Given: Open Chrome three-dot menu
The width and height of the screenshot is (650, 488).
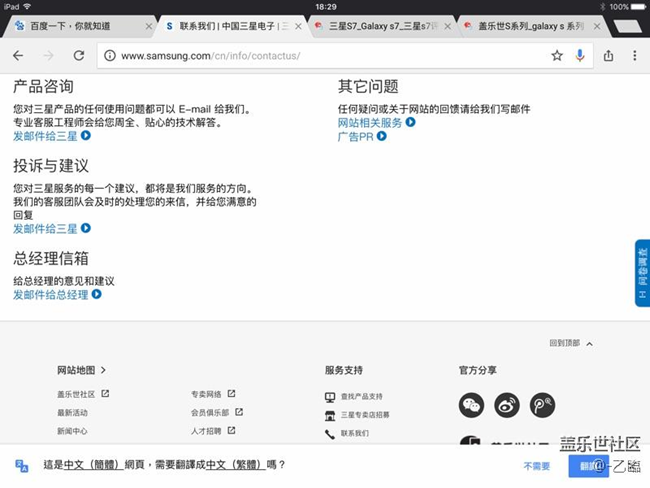Looking at the screenshot, I should (x=634, y=56).
